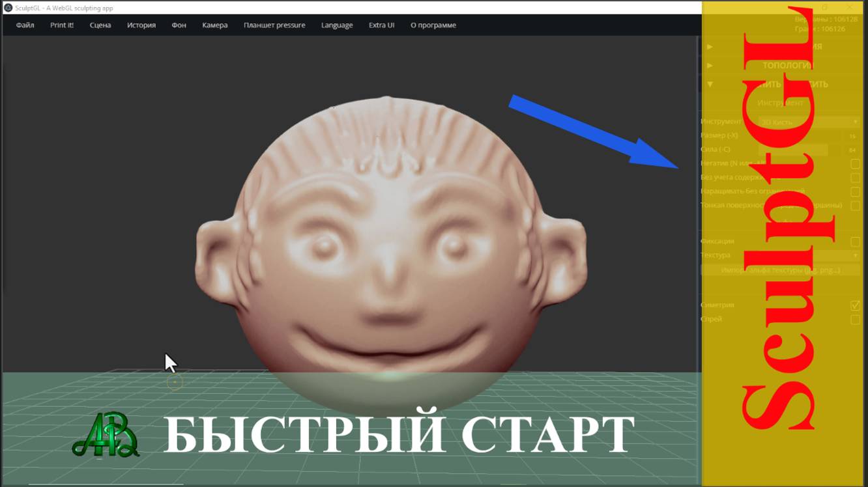This screenshot has width=868, height=487.
Task: Click the SculptGL app icon in title bar
Action: (x=8, y=8)
